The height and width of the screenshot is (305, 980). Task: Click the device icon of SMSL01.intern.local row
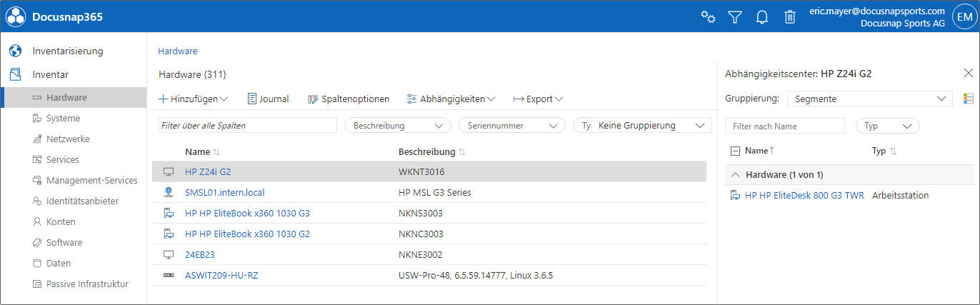(169, 193)
